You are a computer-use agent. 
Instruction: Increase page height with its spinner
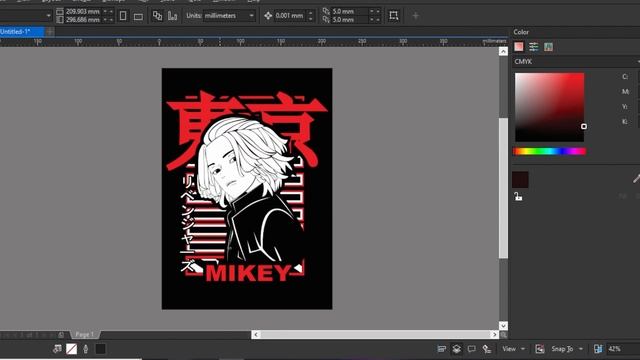105,20
